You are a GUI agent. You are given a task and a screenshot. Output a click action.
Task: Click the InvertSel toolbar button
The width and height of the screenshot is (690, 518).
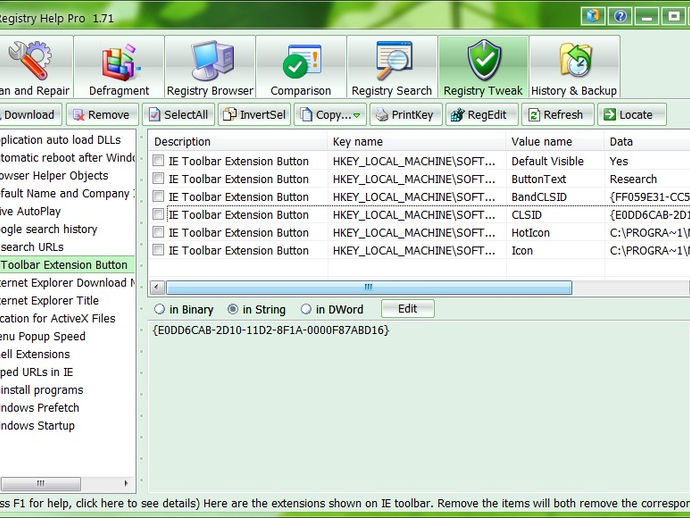[x=255, y=115]
